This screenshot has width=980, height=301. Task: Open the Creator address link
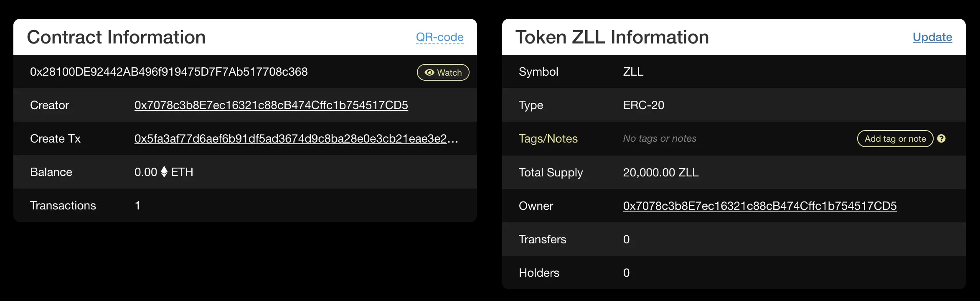click(x=271, y=105)
